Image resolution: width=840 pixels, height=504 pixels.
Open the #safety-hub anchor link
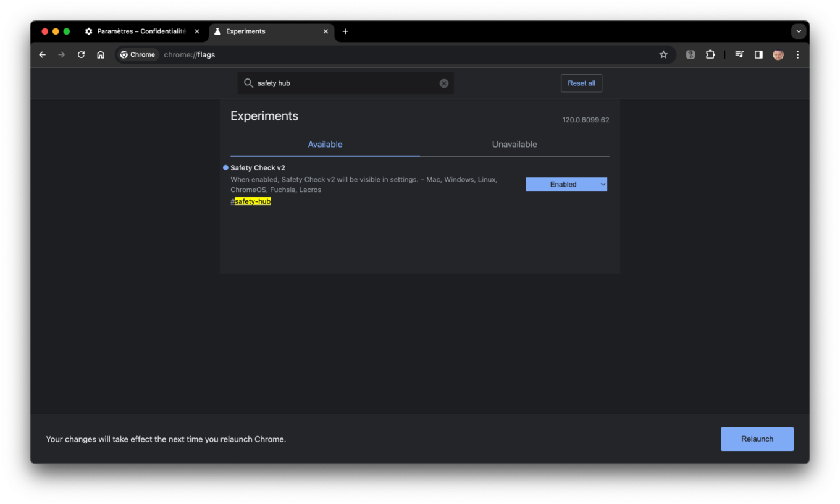coord(251,201)
